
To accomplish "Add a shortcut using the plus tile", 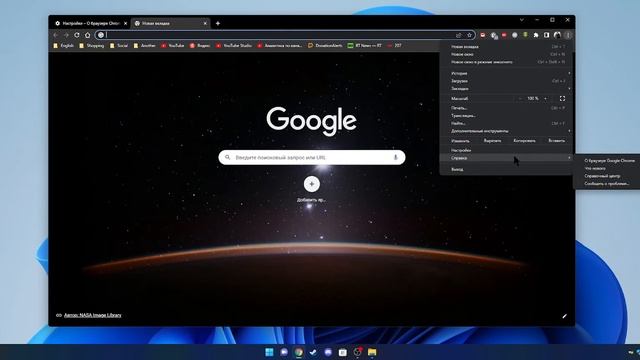I will (312, 184).
